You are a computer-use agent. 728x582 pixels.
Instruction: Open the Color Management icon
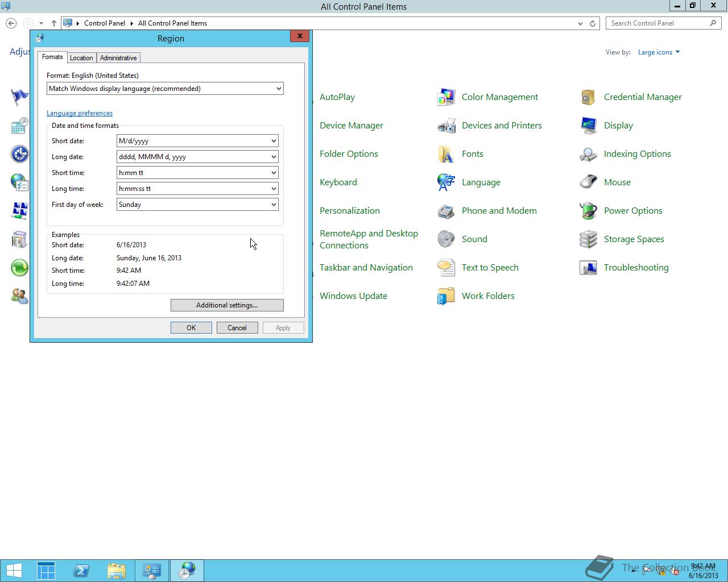pyautogui.click(x=446, y=97)
